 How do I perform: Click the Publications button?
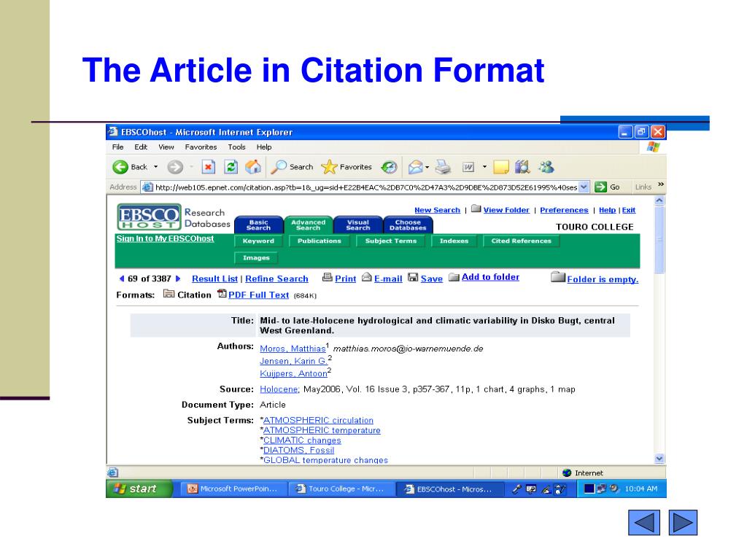(320, 241)
